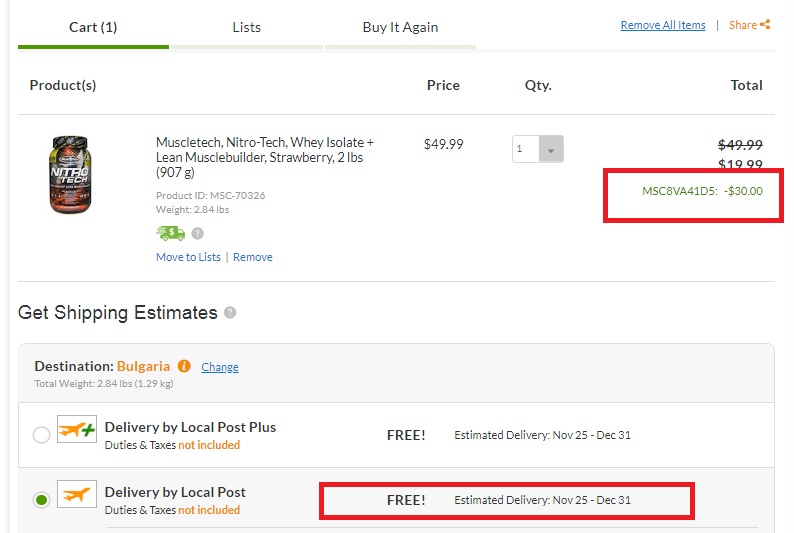Click the help icon beside the truck
Image resolution: width=794 pixels, height=533 pixels.
point(197,233)
